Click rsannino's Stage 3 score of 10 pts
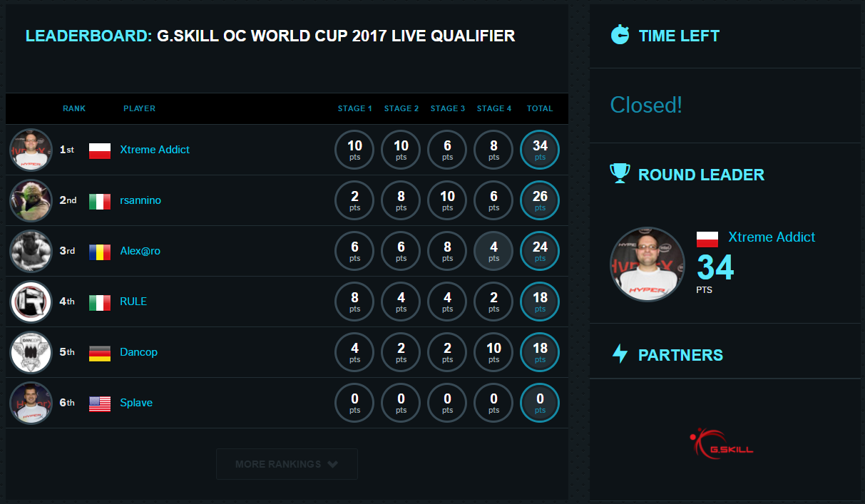This screenshot has width=865, height=504. (x=447, y=200)
